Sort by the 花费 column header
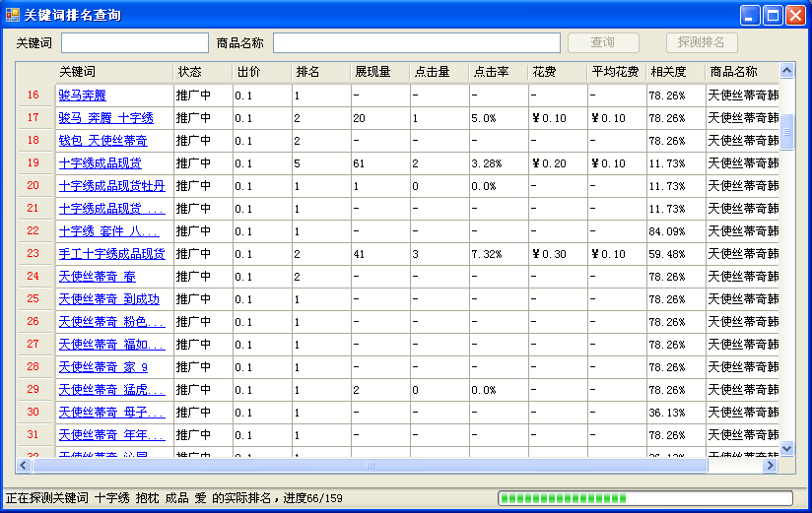Screen dimensions: 812x513 tap(557, 72)
